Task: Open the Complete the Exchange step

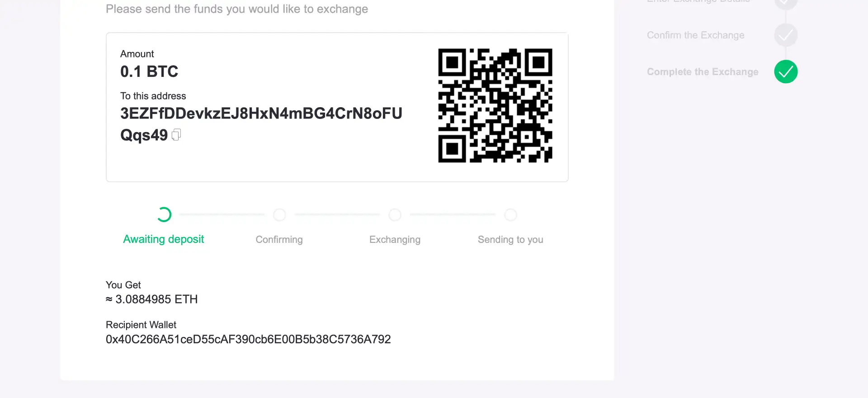Action: [703, 72]
